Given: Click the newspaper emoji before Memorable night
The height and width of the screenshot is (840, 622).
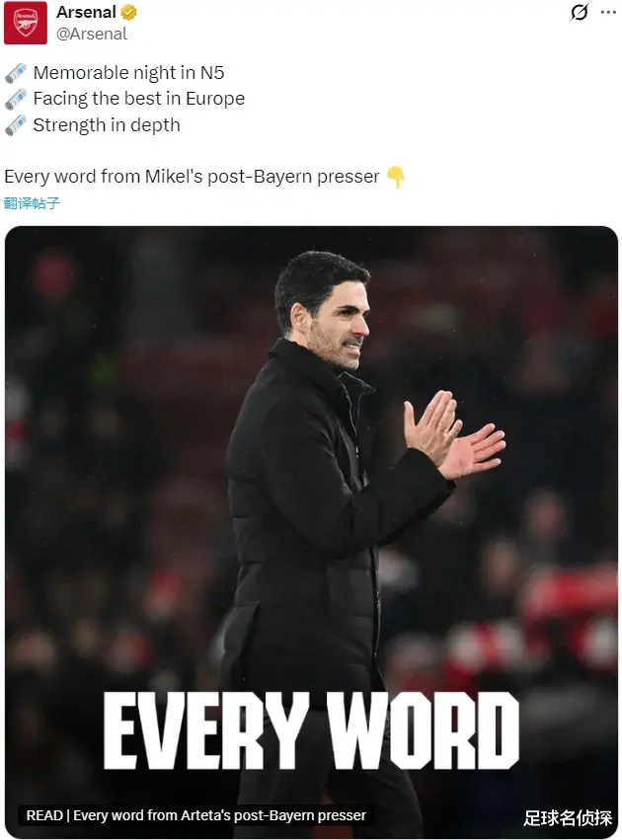Looking at the screenshot, I should coord(16,73).
